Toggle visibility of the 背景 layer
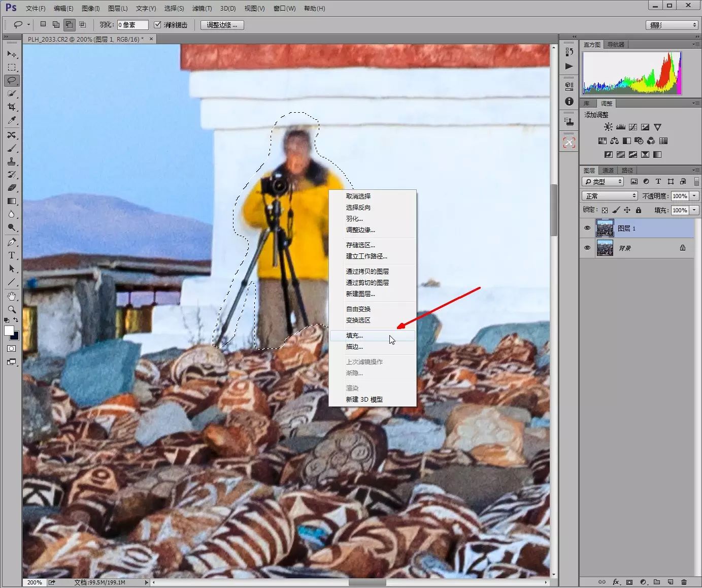This screenshot has width=702, height=588. click(587, 248)
